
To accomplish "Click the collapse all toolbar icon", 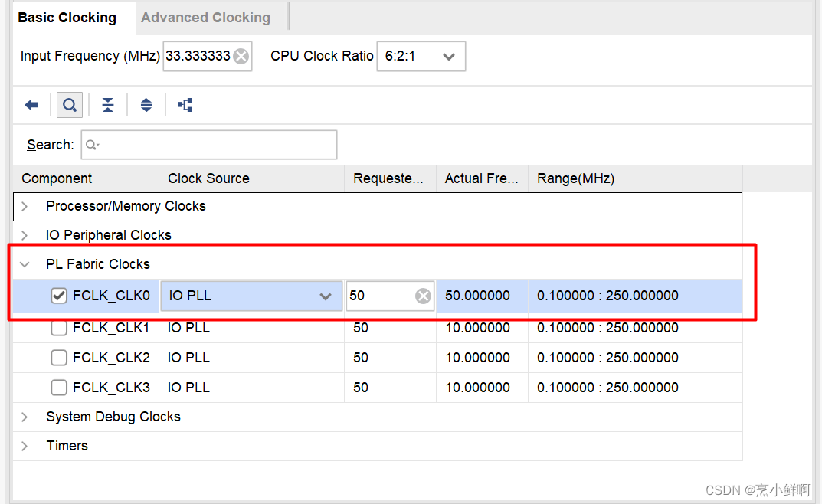I will (108, 105).
